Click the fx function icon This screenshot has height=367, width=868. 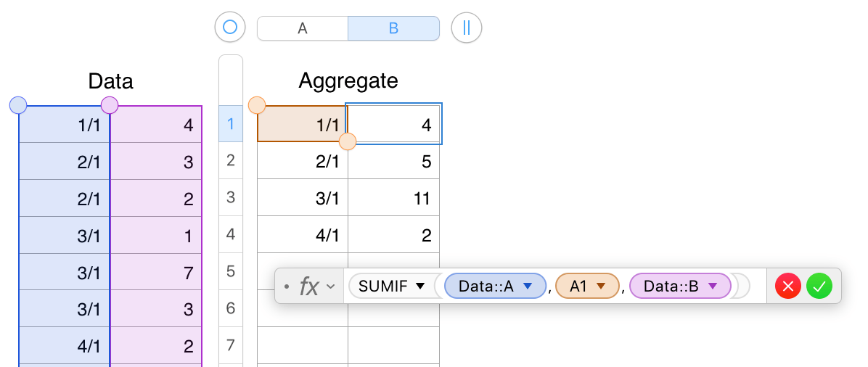[x=309, y=286]
